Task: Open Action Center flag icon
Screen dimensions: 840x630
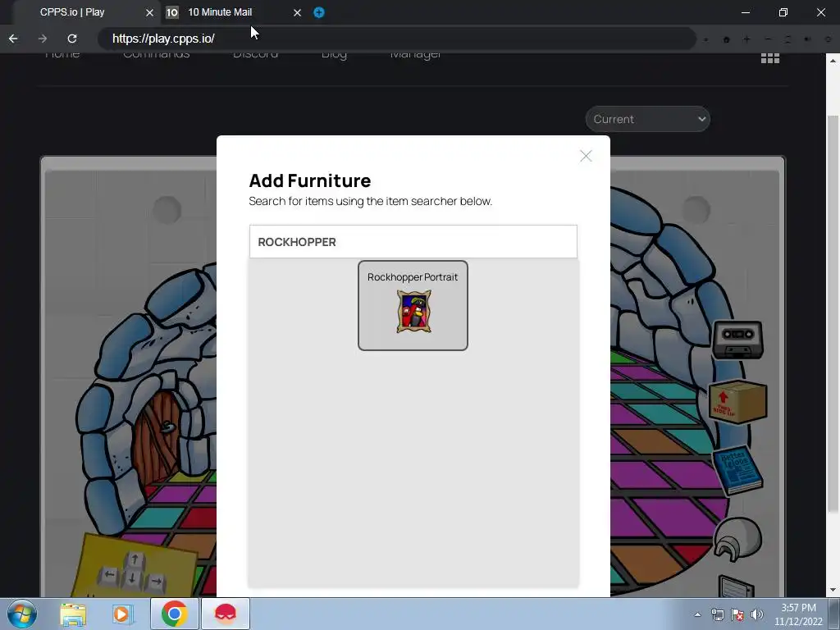Action: (x=737, y=614)
